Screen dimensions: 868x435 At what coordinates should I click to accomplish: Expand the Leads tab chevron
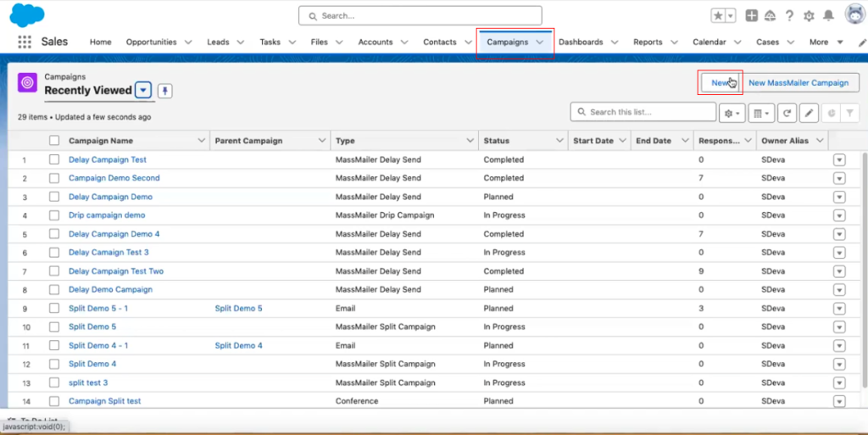[x=240, y=42]
